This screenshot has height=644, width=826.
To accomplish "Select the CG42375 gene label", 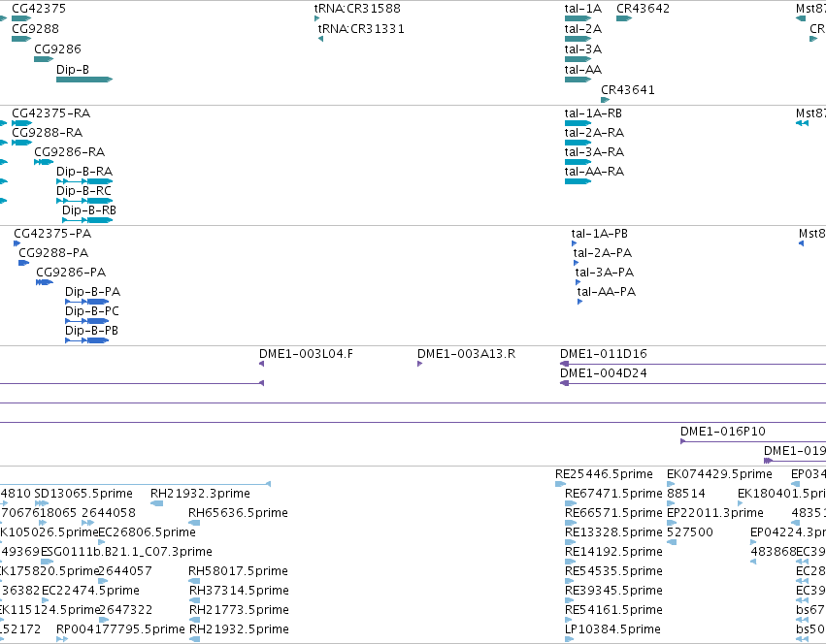I will pyautogui.click(x=39, y=9).
